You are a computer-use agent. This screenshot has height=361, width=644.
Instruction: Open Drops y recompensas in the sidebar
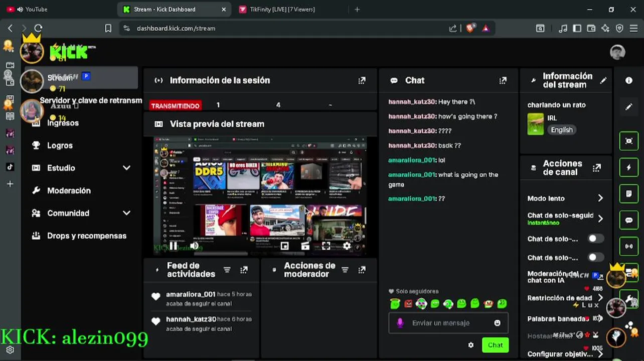pyautogui.click(x=86, y=236)
